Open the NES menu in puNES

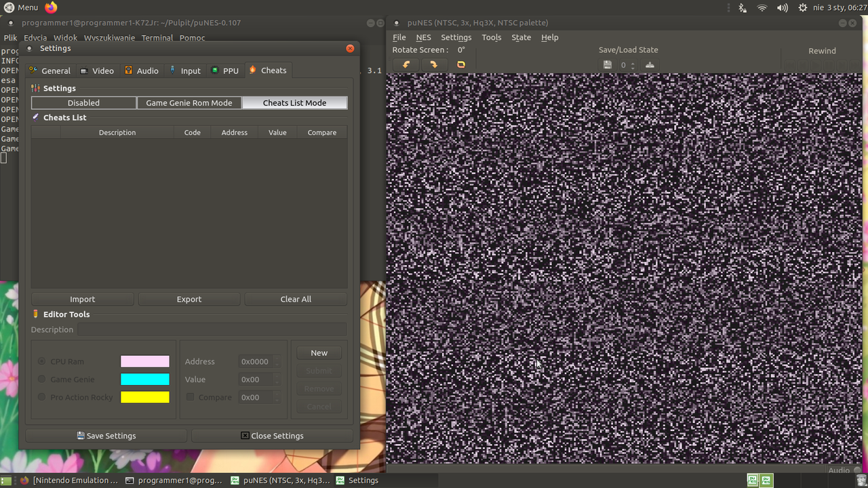coord(424,37)
